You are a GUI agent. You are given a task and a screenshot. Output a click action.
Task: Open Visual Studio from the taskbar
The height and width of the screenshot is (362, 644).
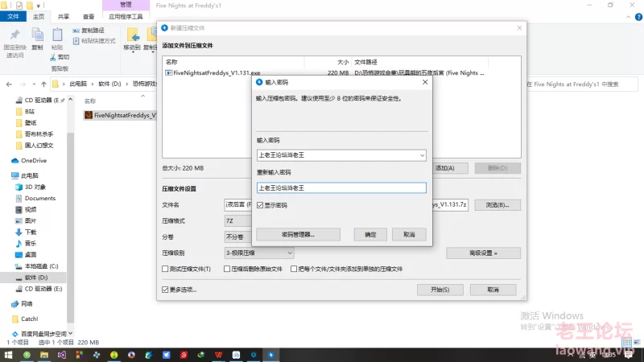[62, 355]
